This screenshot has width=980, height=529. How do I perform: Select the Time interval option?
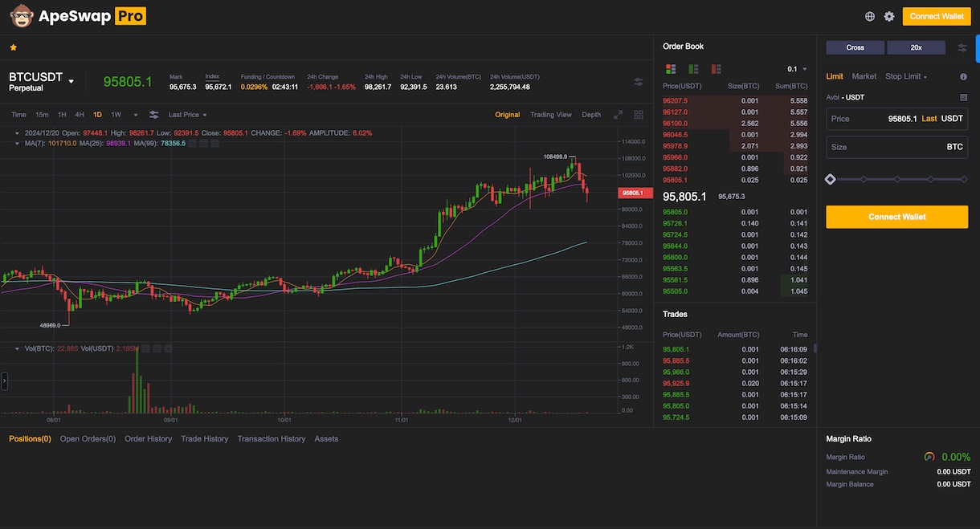pyautogui.click(x=18, y=115)
